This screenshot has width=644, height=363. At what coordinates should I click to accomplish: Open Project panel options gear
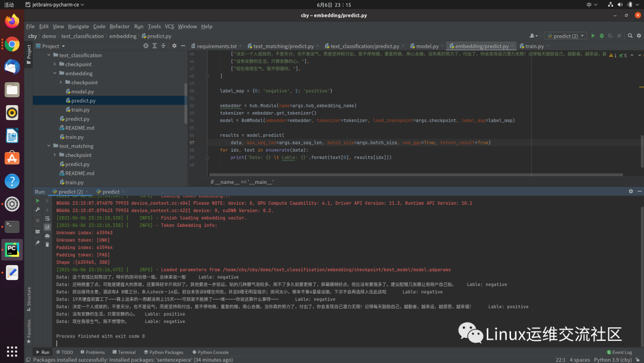tap(174, 46)
